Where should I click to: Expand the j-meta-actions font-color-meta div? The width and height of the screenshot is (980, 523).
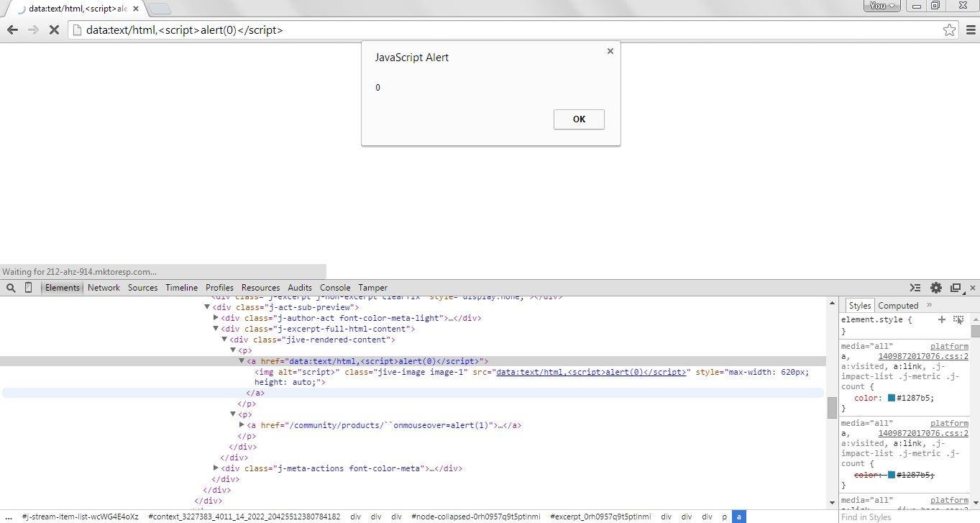pos(216,468)
